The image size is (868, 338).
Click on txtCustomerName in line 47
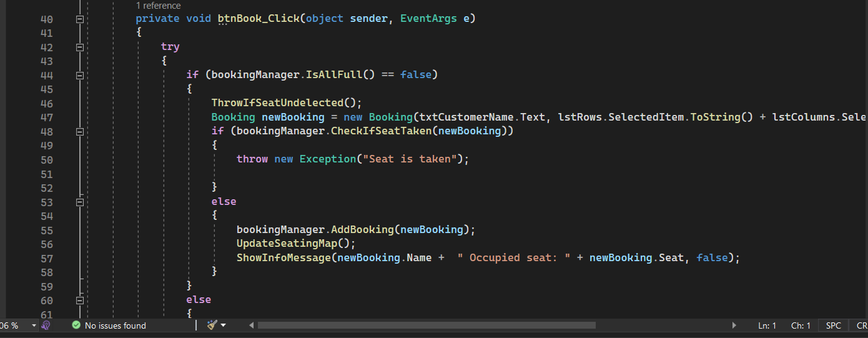click(x=466, y=117)
